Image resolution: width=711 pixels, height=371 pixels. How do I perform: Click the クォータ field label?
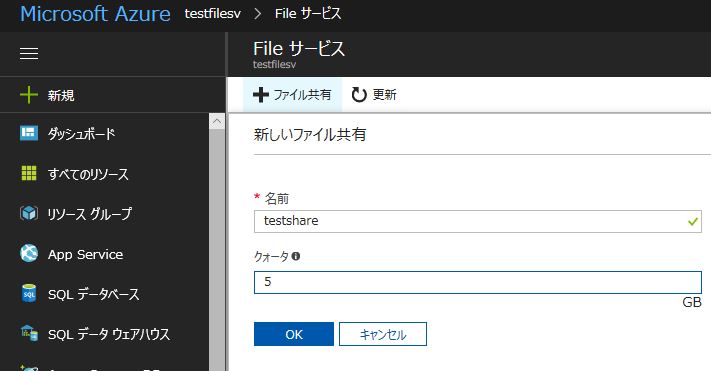tap(271, 256)
